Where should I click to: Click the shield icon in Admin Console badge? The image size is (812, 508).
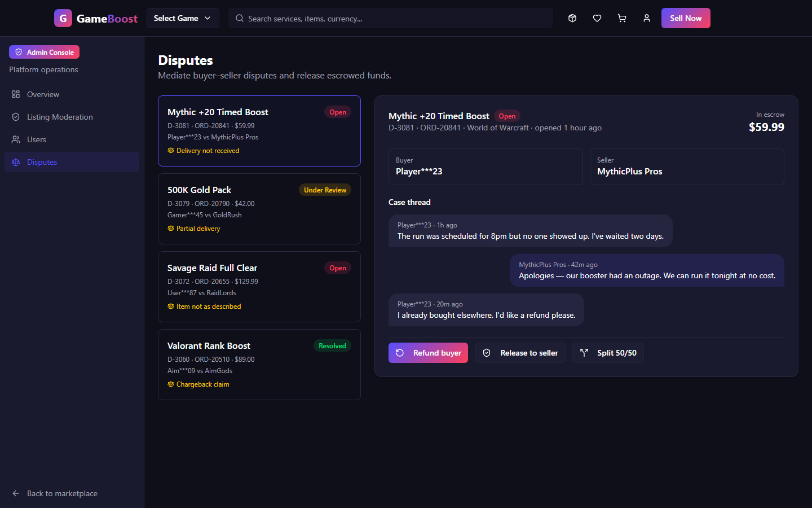[19, 52]
